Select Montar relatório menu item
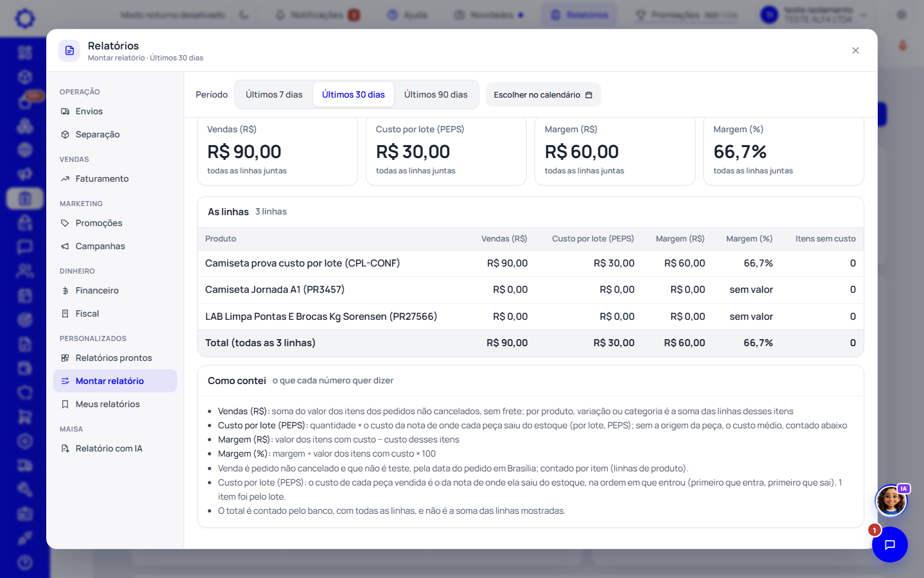 click(115, 381)
